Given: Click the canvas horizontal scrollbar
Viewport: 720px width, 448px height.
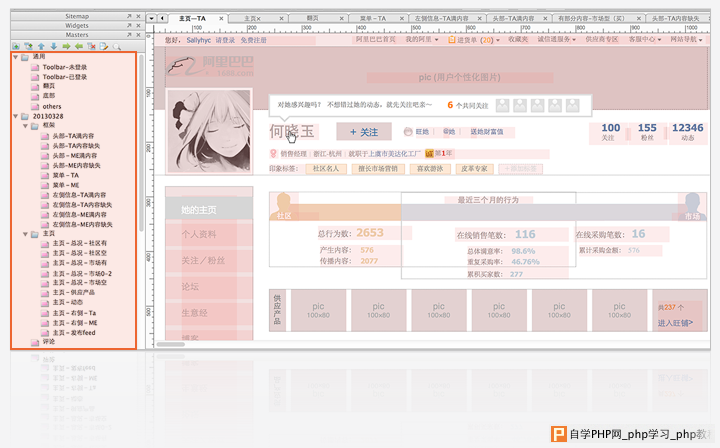Looking at the screenshot, I should [x=170, y=344].
